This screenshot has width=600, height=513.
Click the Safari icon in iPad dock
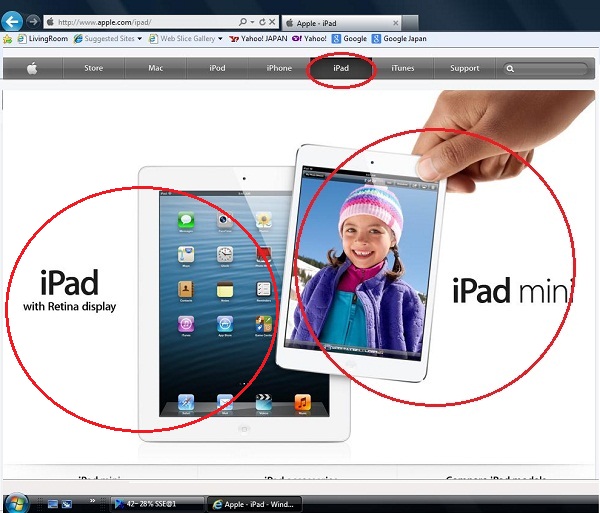(186, 403)
